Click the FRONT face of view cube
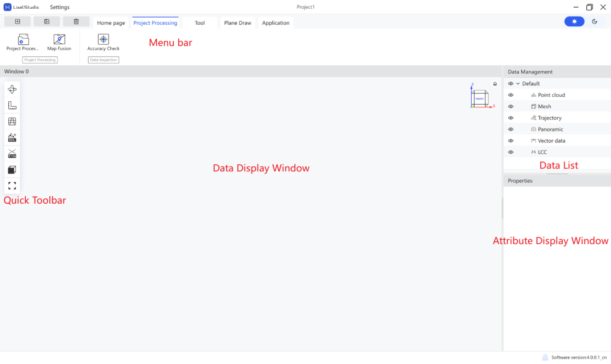This screenshot has width=611, height=364. click(479, 99)
